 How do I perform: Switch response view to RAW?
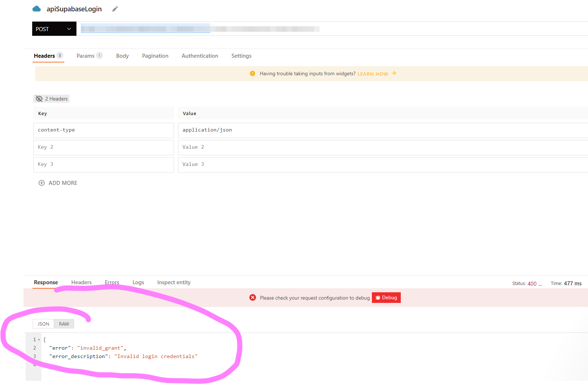click(x=64, y=324)
